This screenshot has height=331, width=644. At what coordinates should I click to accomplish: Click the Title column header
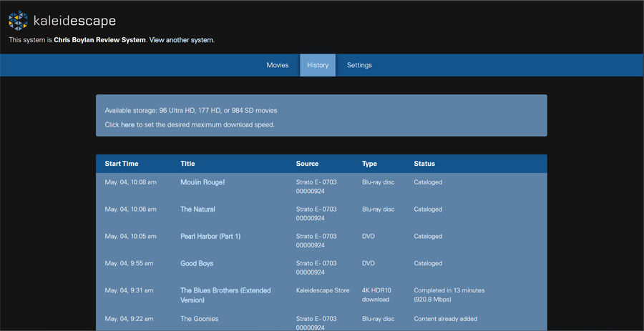click(187, 164)
